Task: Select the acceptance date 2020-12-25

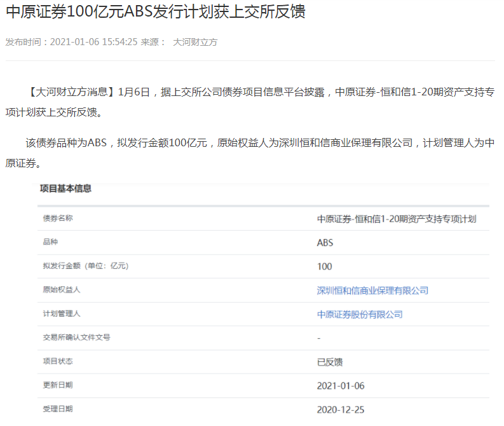Action: click(341, 410)
